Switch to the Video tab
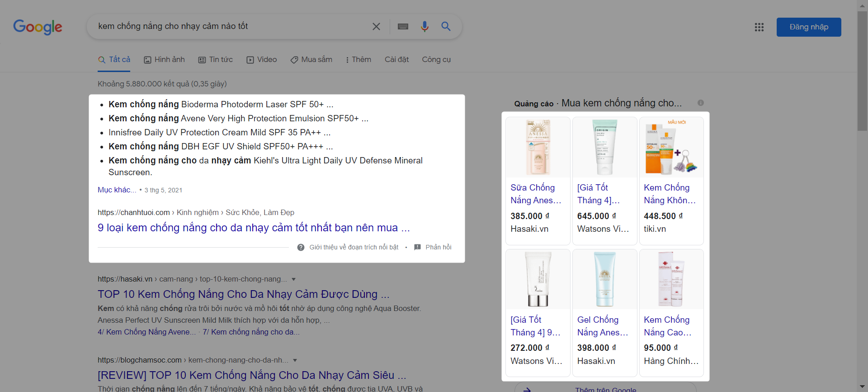This screenshot has width=868, height=392. [x=261, y=60]
